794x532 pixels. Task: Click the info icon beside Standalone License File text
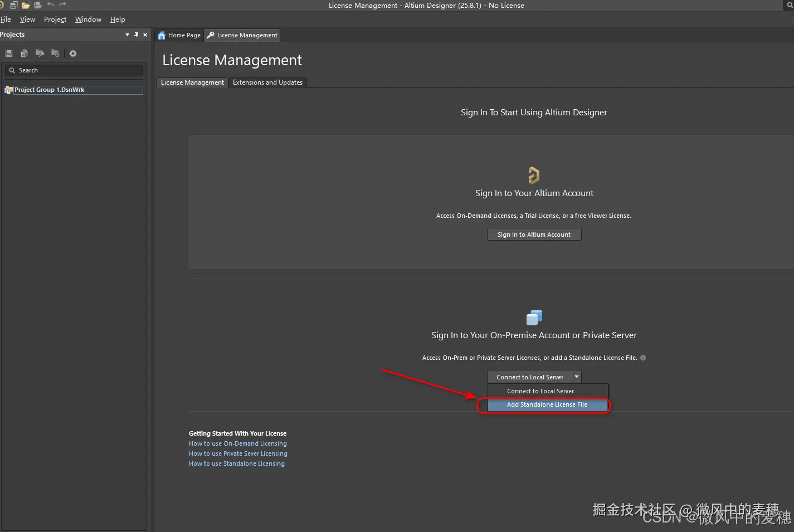coord(643,358)
